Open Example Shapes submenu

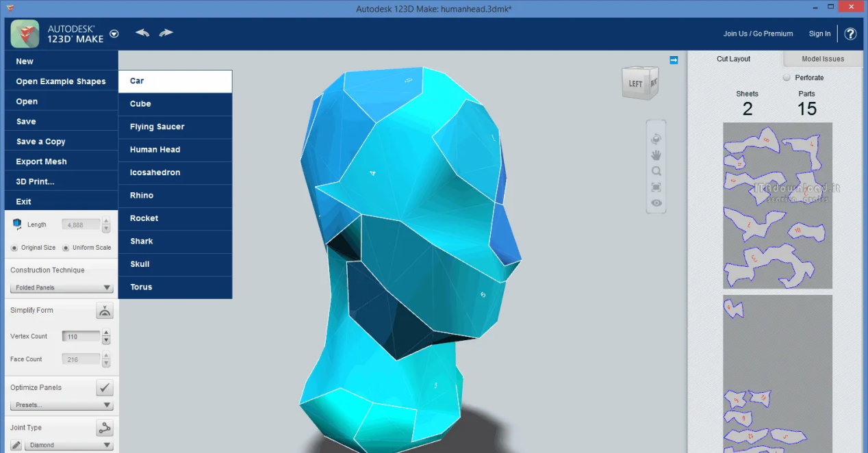pyautogui.click(x=62, y=81)
